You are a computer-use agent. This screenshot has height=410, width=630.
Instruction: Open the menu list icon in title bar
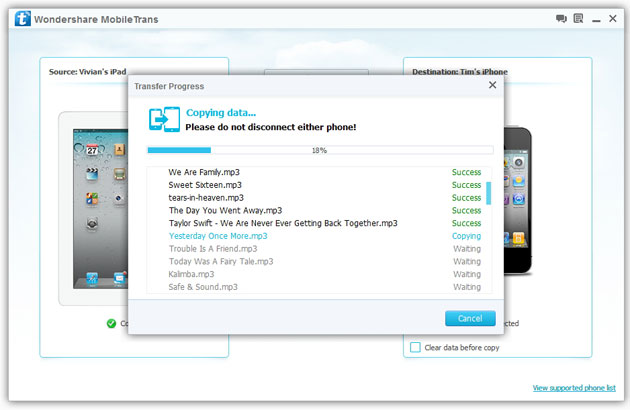[578, 18]
